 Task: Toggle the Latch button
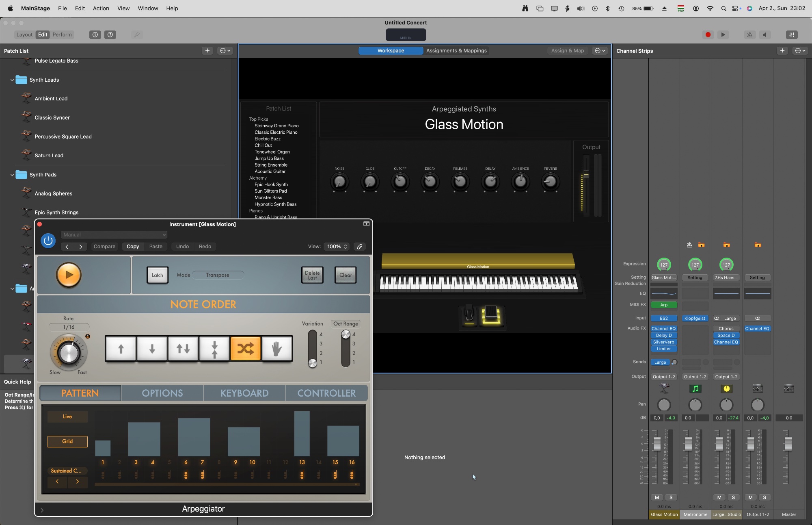pyautogui.click(x=157, y=275)
